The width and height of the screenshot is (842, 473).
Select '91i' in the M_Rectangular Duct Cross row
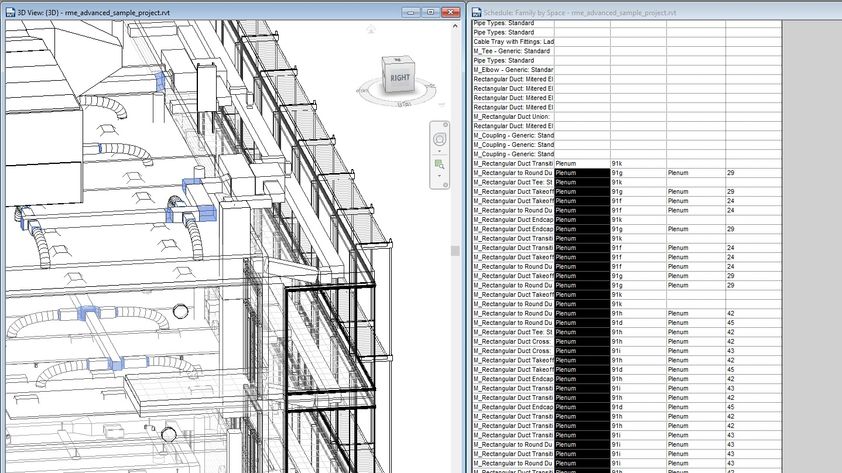(638, 351)
